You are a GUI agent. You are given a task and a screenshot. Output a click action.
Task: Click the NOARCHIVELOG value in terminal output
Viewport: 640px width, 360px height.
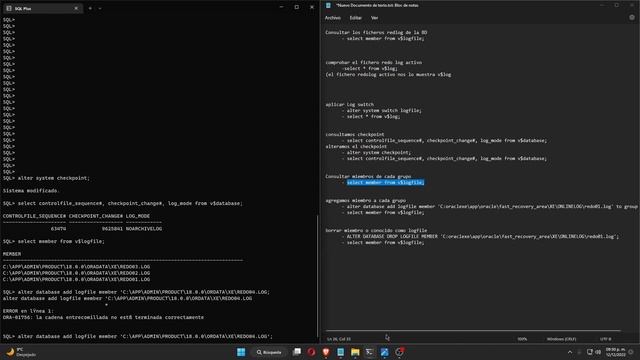tap(144, 229)
